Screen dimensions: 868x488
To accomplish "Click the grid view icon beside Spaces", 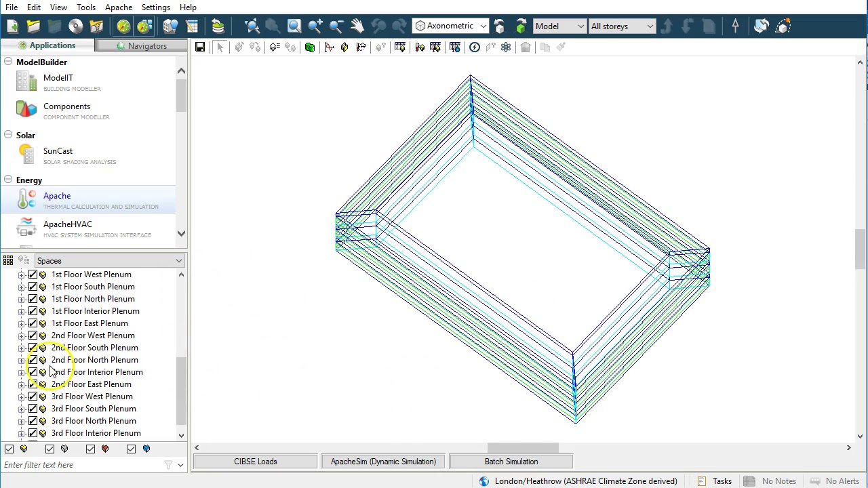I will pyautogui.click(x=8, y=261).
